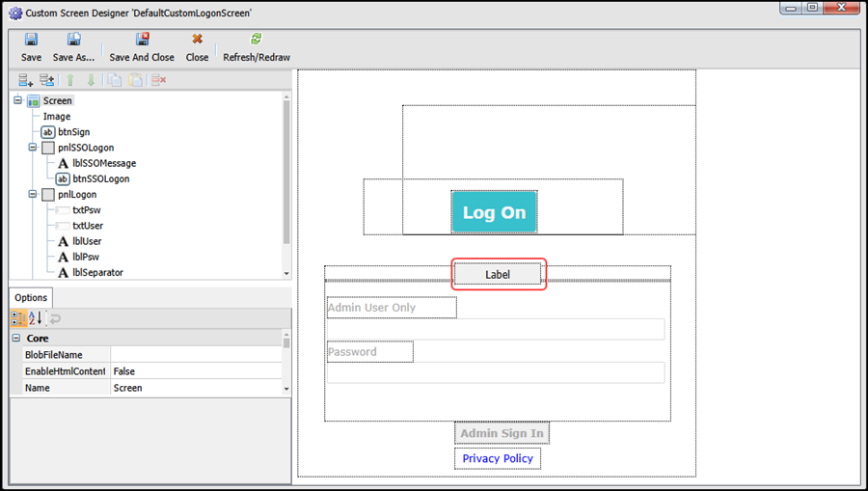
Task: Sort properties alphabetically with A-Z icon
Action: (35, 318)
